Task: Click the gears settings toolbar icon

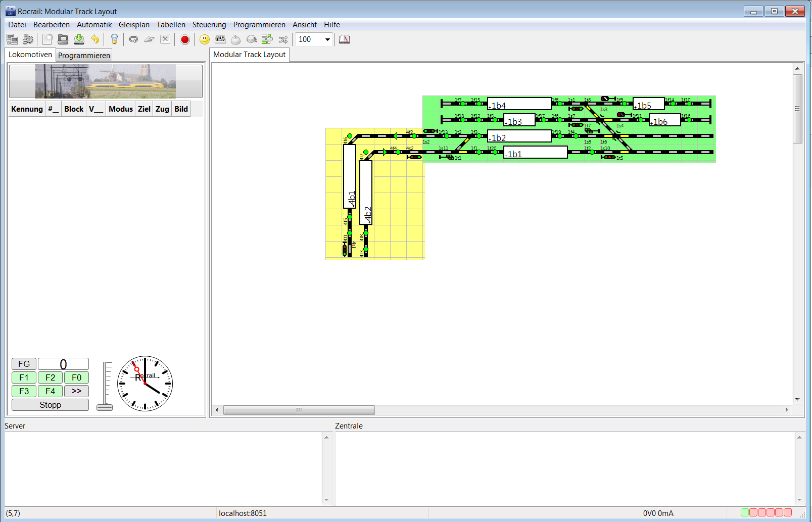Action: pos(28,39)
